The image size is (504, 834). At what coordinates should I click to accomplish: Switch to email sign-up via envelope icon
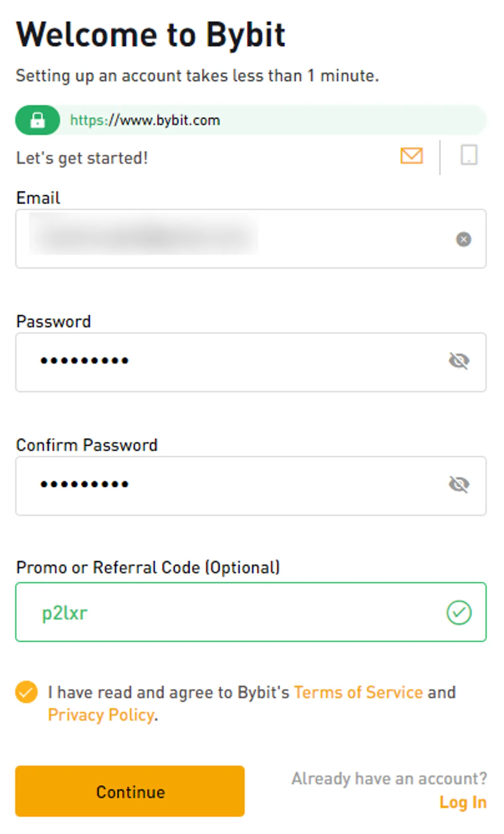pos(412,156)
